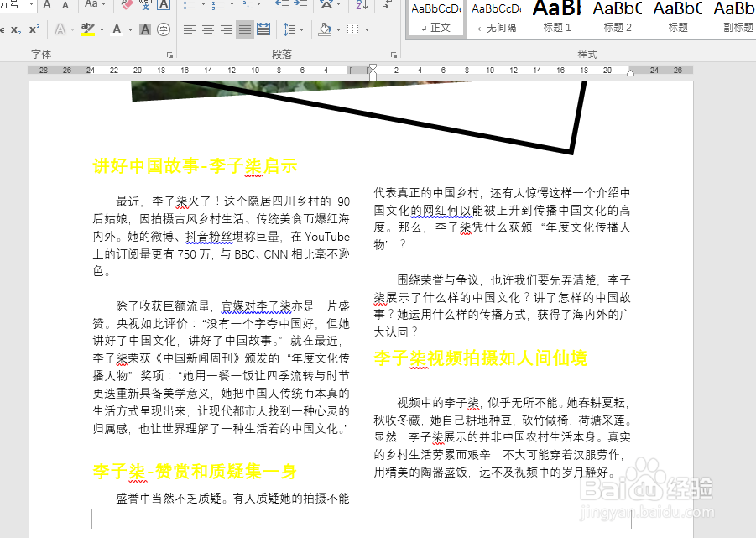756x538 pixels.
Task: Apply superscript formatting
Action: [33, 28]
